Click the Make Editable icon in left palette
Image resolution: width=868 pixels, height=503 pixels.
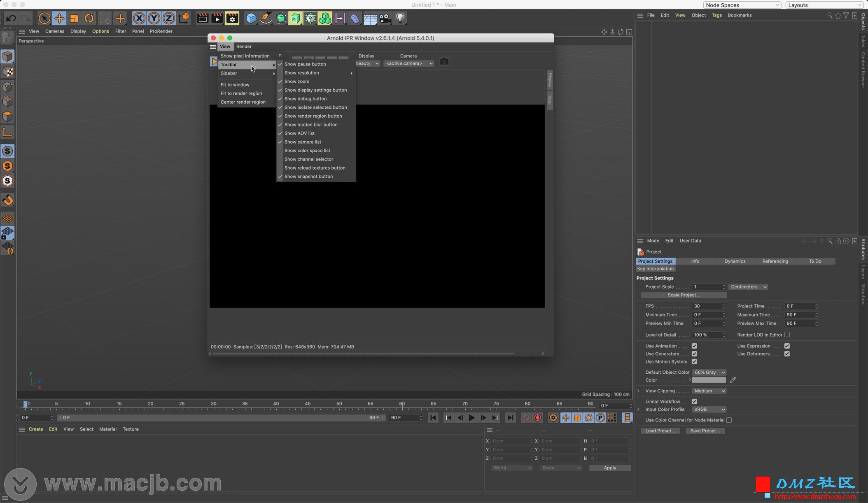(7, 38)
